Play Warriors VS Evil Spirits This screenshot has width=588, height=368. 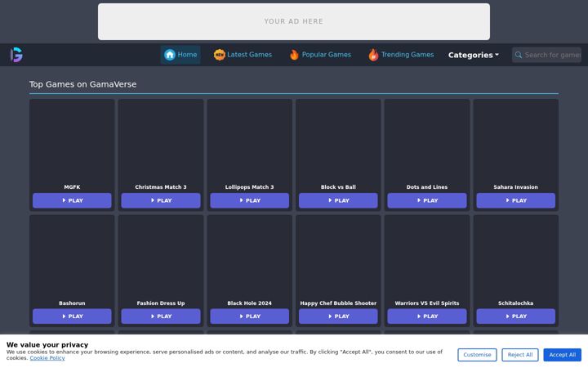427,316
